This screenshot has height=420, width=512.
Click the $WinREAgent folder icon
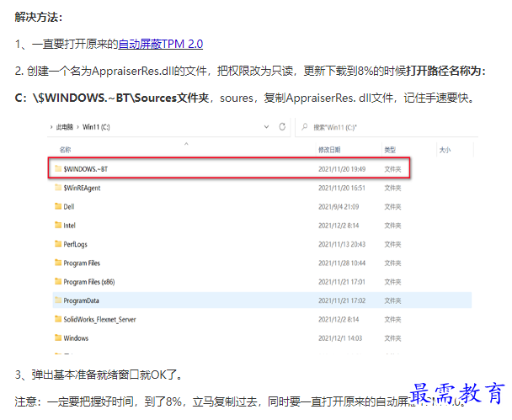click(x=58, y=188)
